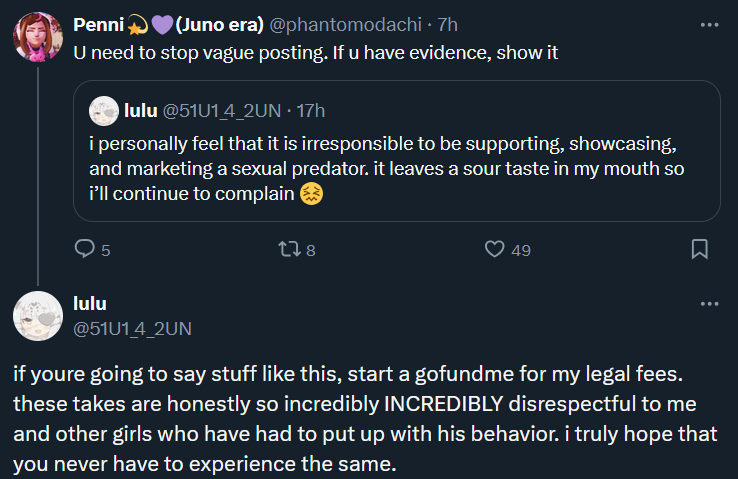This screenshot has height=479, width=738.
Task: Click @51U1_4_2UN handle under lulu's reply name
Action: pyautogui.click(x=132, y=327)
